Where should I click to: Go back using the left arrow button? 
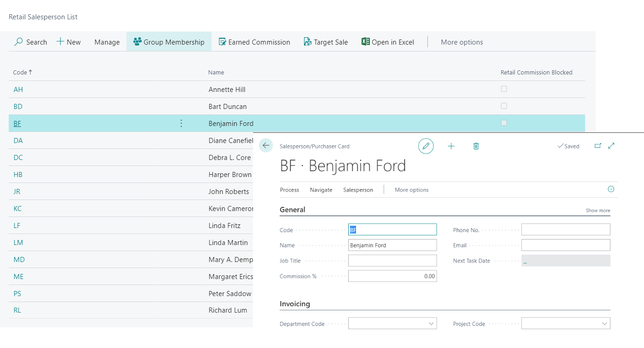coord(266,146)
